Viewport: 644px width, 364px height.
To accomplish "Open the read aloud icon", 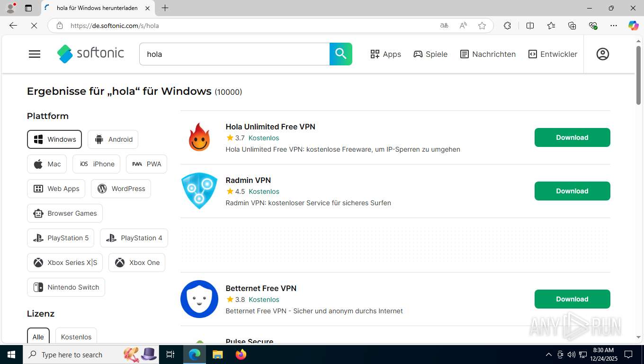I will click(463, 26).
